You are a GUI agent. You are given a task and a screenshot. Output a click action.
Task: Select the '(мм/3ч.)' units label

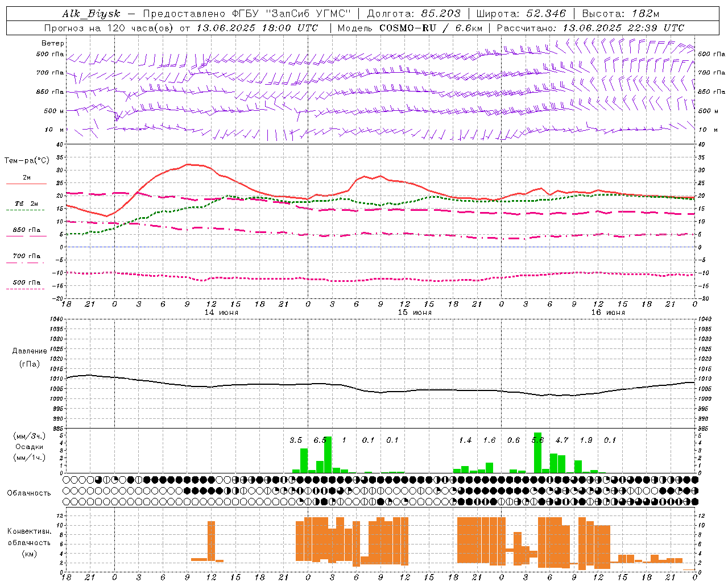[30, 436]
